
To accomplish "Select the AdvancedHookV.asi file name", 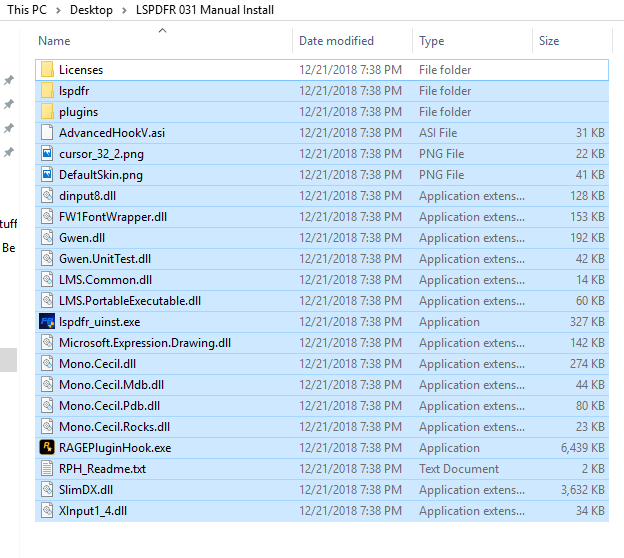I will [112, 133].
